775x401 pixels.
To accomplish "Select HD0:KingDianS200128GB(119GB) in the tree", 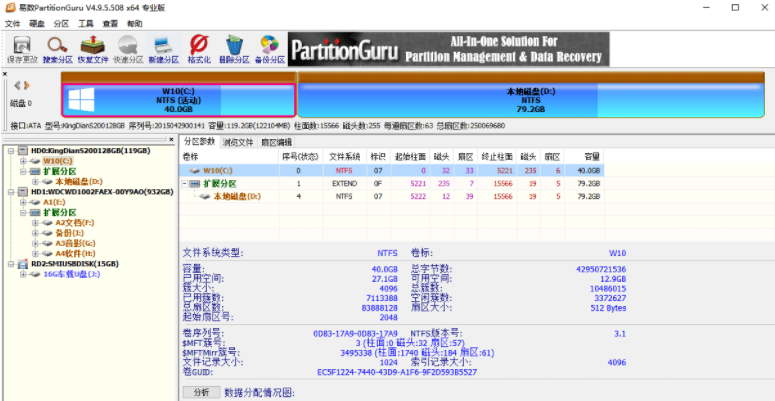I will point(90,150).
